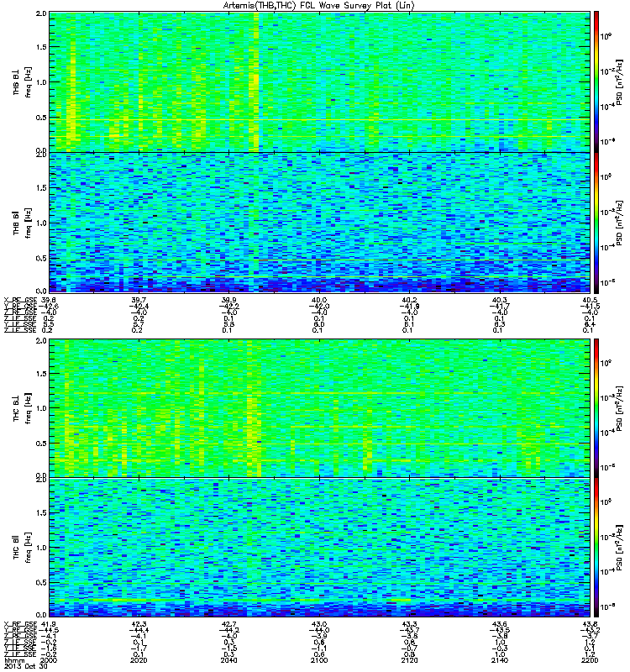630x672 pixels.
Task: Click the THB X_RE_GSE value 40.5
Action: [591, 300]
